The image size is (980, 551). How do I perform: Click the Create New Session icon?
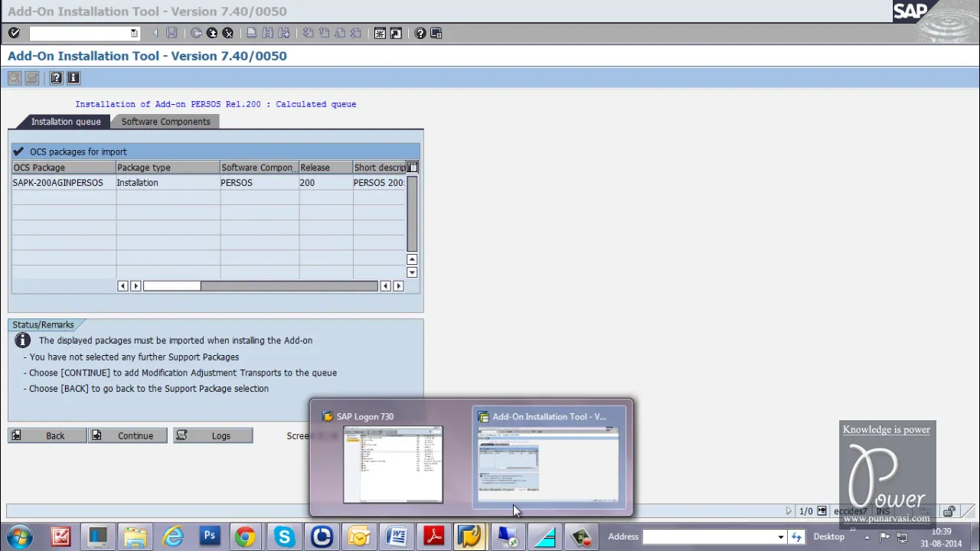380,33
